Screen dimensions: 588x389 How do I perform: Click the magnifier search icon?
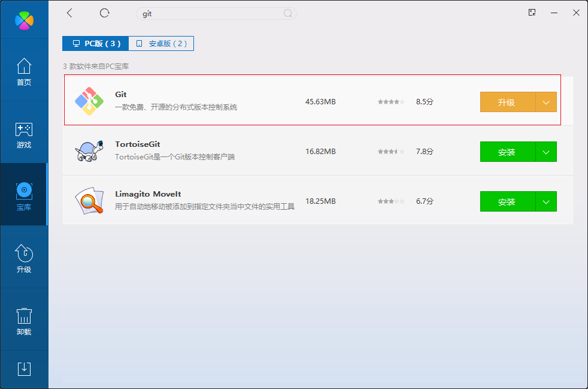tap(287, 14)
